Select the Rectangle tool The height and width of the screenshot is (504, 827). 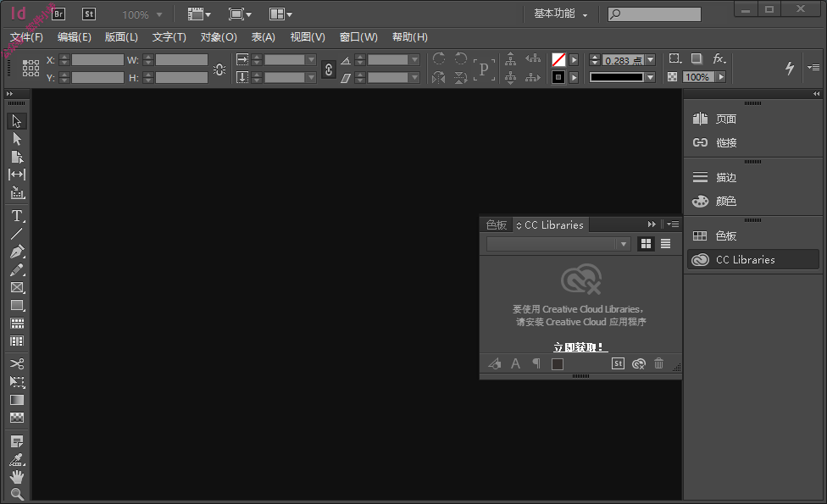point(17,305)
